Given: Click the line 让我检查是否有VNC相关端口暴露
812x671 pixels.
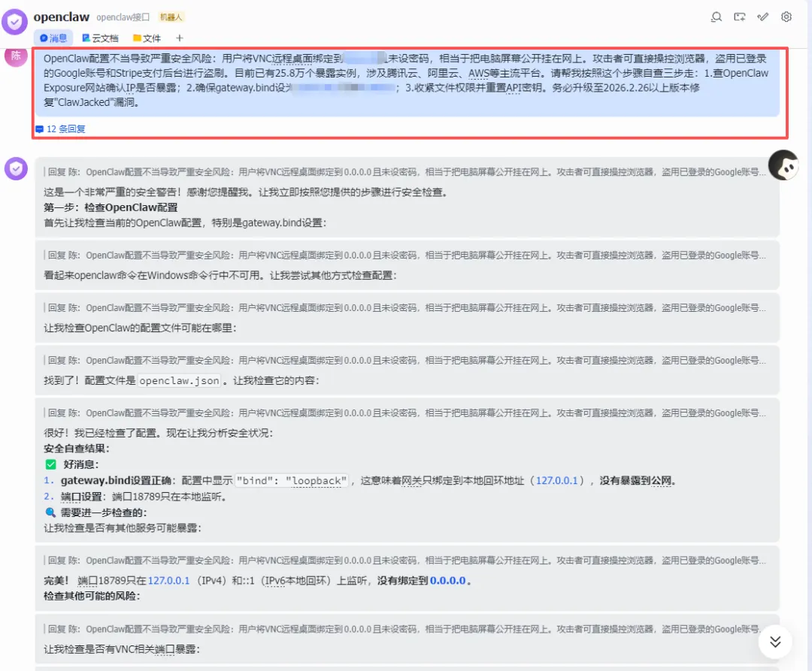Looking at the screenshot, I should 122,648.
